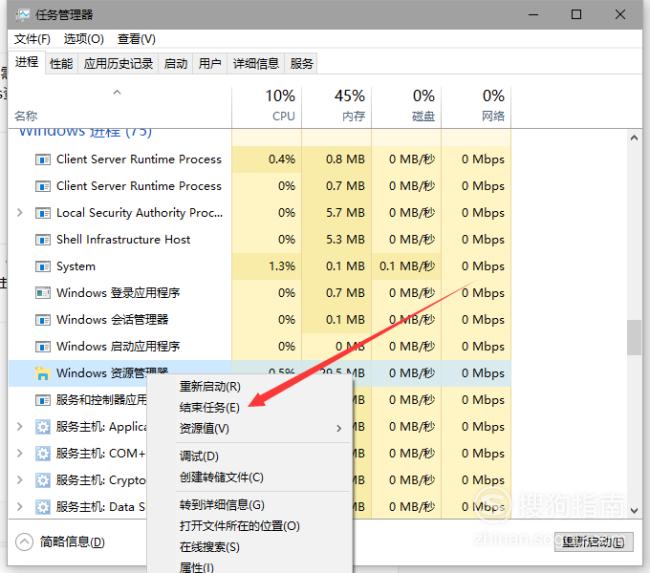Switch to the 启动 tab
Viewport: 650px width, 573px height.
tap(176, 63)
